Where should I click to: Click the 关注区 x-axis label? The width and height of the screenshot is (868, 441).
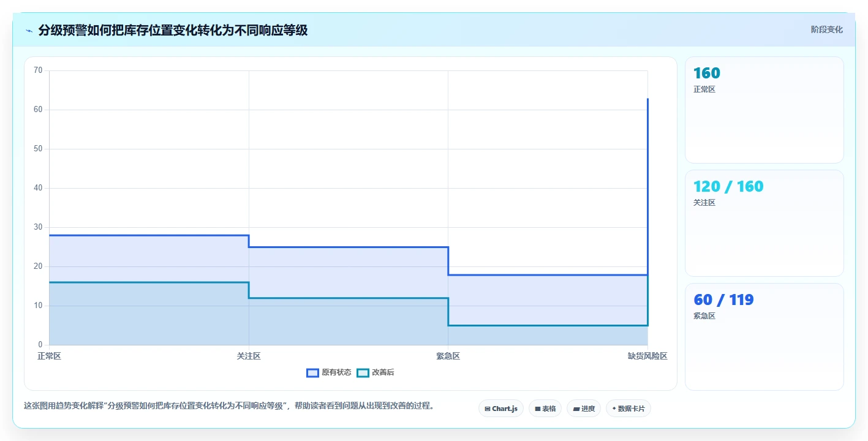pos(249,356)
